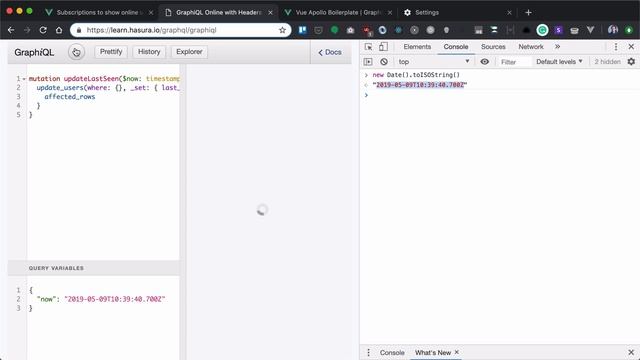
Task: Click the Prettify button
Action: click(x=111, y=52)
